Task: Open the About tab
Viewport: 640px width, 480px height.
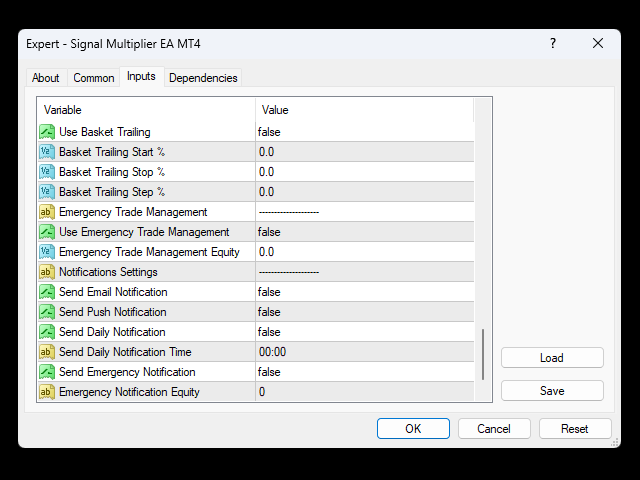Action: (46, 78)
